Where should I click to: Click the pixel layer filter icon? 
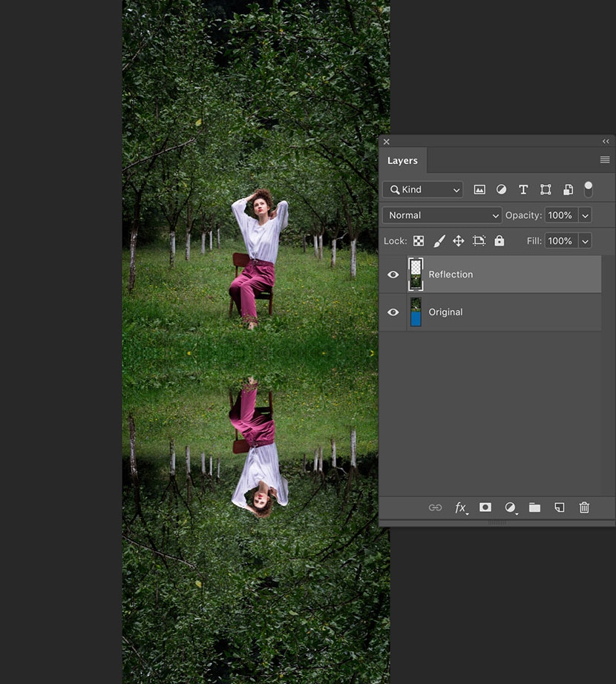tap(479, 190)
